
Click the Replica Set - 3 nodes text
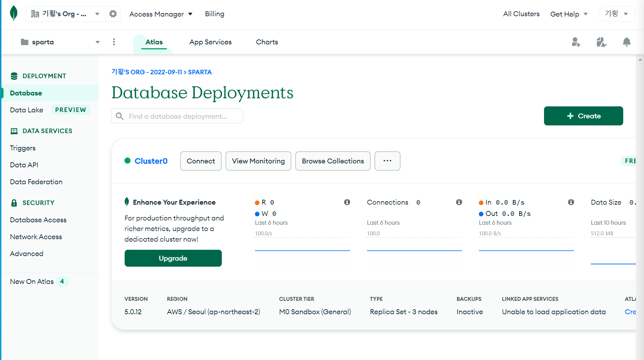click(x=404, y=312)
